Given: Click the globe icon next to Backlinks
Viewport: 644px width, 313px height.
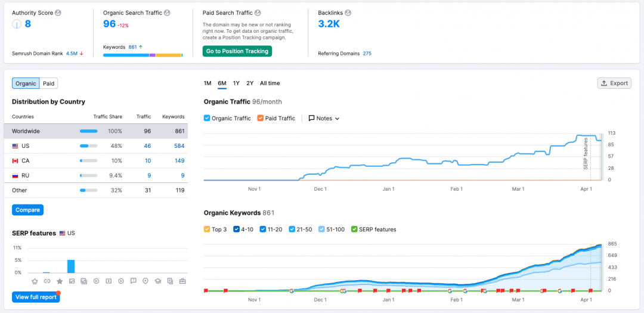Looking at the screenshot, I should [348, 13].
